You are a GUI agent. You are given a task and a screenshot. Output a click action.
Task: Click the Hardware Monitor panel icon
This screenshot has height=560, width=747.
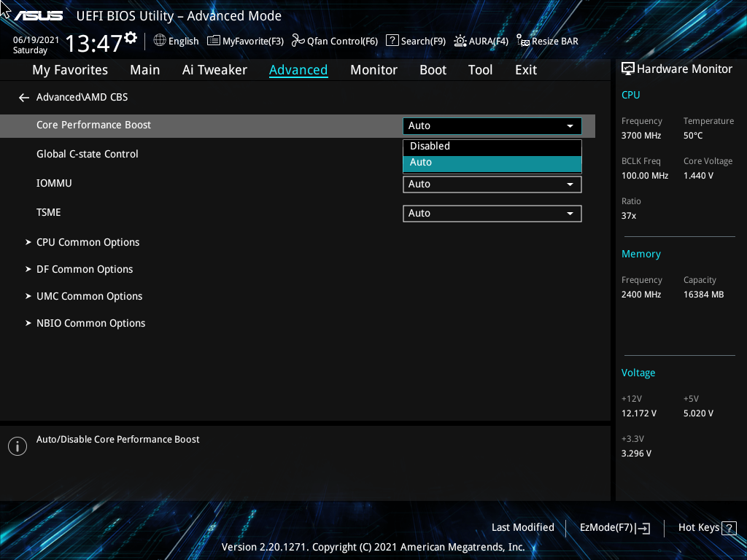[x=628, y=69]
